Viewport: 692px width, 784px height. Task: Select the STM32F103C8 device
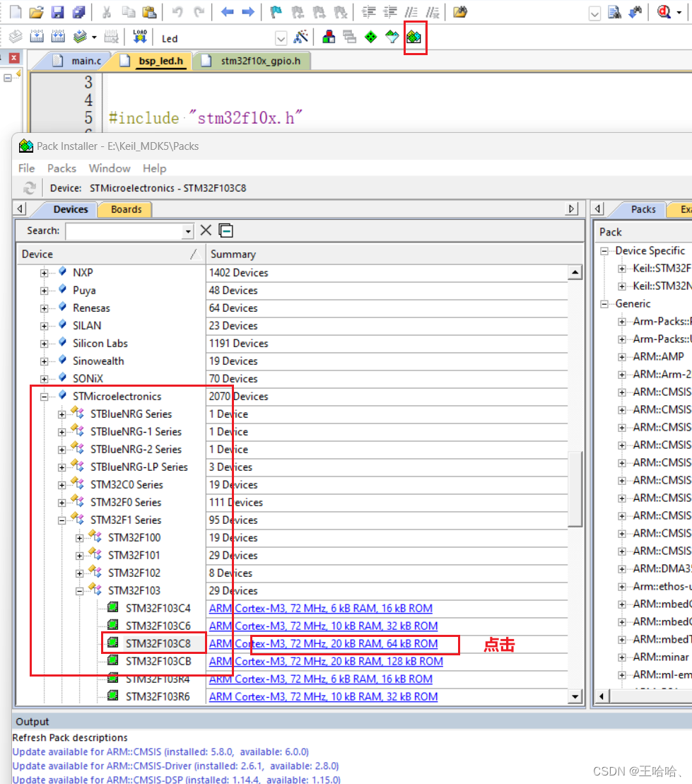pos(158,644)
